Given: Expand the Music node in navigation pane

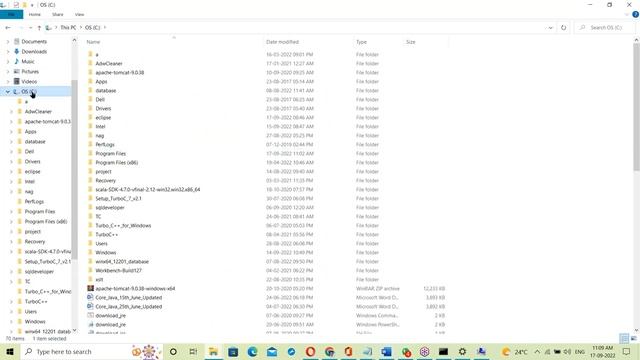Looking at the screenshot, I should pyautogui.click(x=8, y=61).
